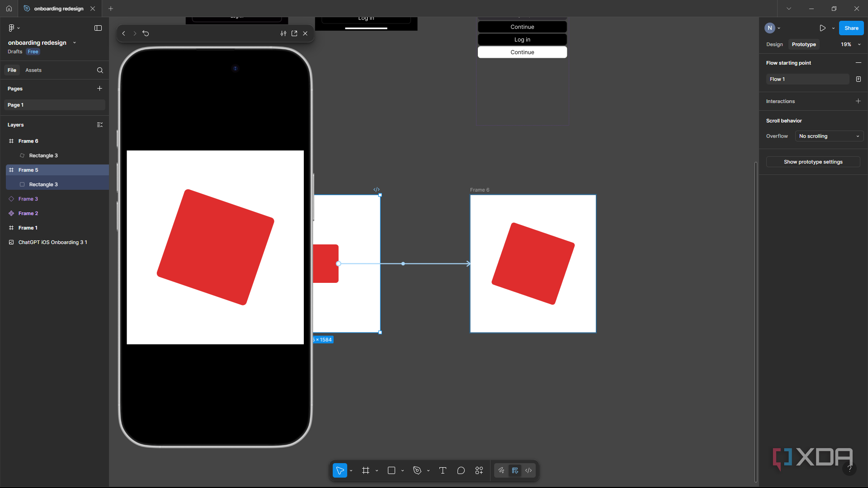The height and width of the screenshot is (488, 868).
Task: Restart the prototype preview
Action: (146, 33)
